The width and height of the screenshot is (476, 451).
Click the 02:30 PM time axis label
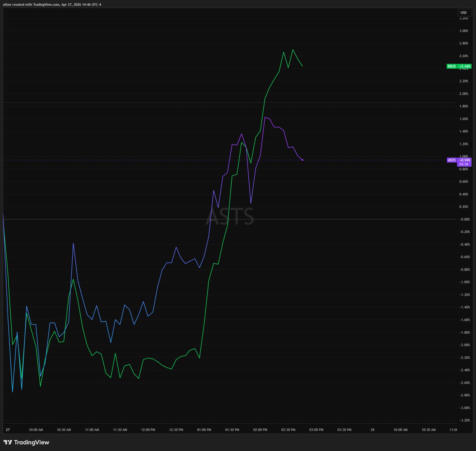(x=288, y=430)
